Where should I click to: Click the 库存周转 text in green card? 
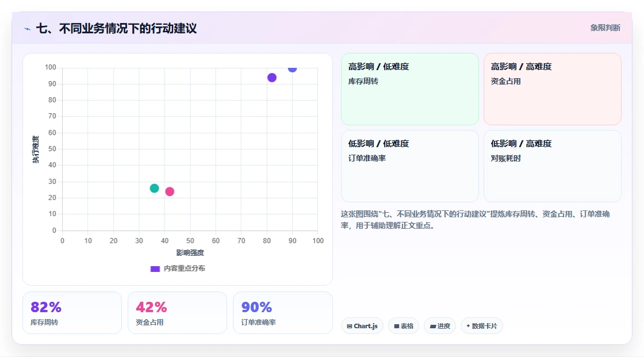pos(363,81)
